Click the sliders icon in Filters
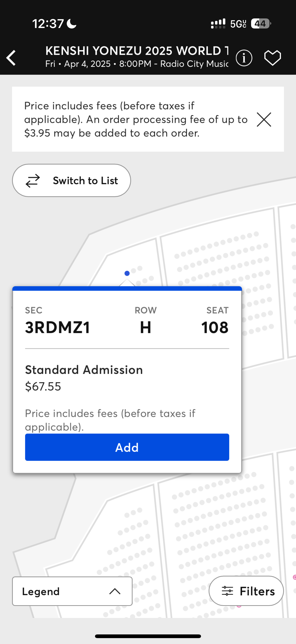Image resolution: width=296 pixels, height=644 pixels. [227, 591]
